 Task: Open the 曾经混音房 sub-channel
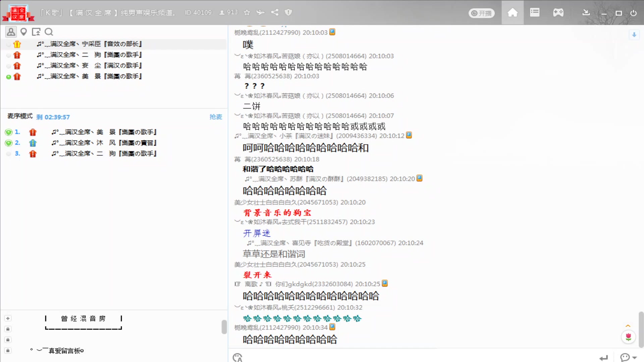[83, 318]
